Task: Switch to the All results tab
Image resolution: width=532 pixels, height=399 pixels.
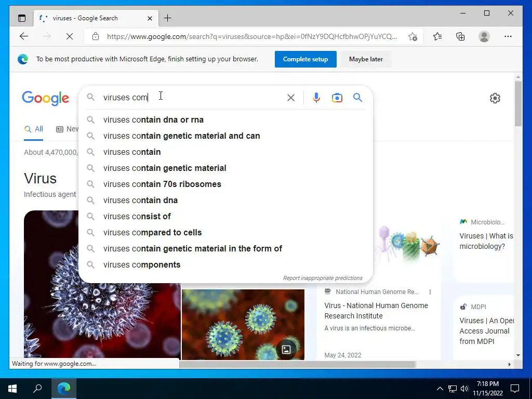Action: pyautogui.click(x=34, y=129)
